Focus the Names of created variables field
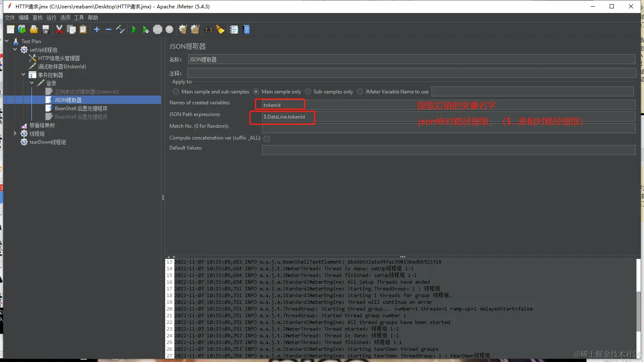The width and height of the screenshot is (644, 362). [449, 105]
